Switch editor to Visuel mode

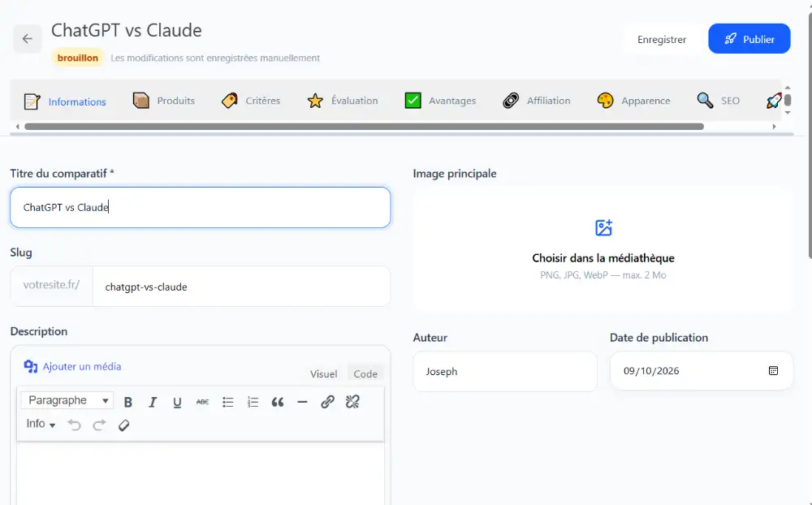point(324,374)
